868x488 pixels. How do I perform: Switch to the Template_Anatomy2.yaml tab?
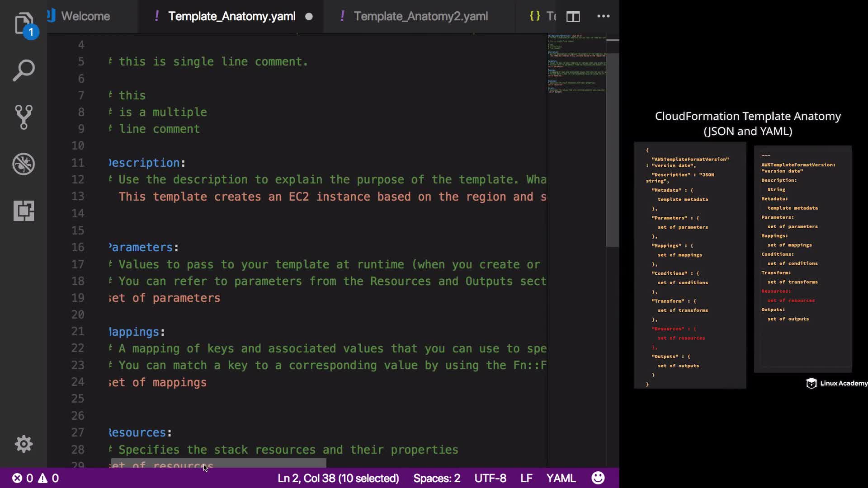(420, 17)
